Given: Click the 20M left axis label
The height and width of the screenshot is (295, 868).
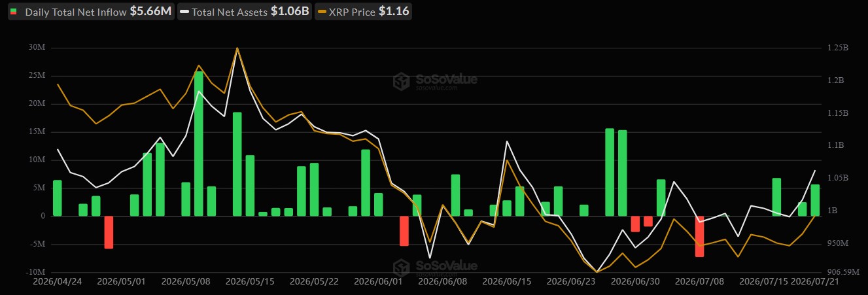Looking at the screenshot, I should [x=36, y=104].
